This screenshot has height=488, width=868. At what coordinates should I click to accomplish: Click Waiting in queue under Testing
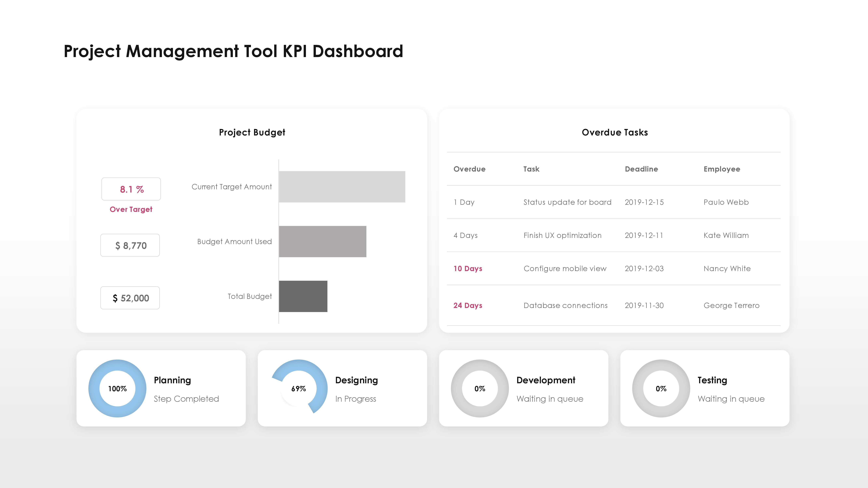click(x=731, y=399)
